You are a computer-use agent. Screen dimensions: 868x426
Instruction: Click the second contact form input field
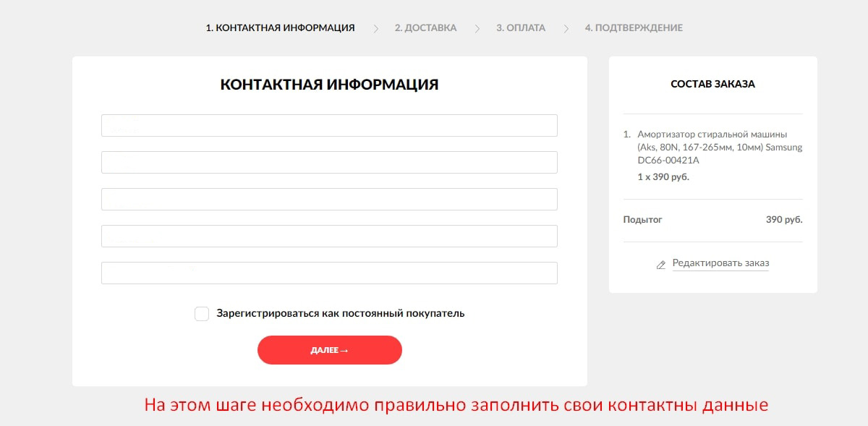(329, 162)
